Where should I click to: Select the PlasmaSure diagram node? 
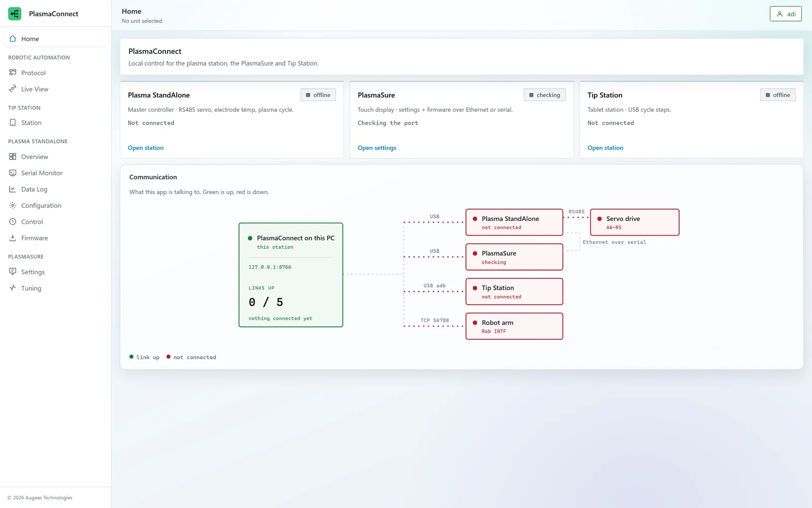pos(515,257)
